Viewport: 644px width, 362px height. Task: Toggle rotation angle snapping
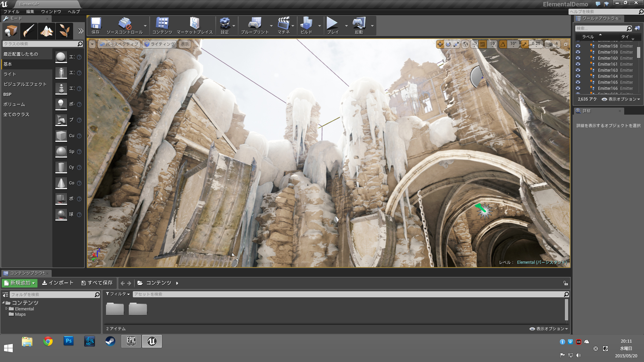coord(503,44)
